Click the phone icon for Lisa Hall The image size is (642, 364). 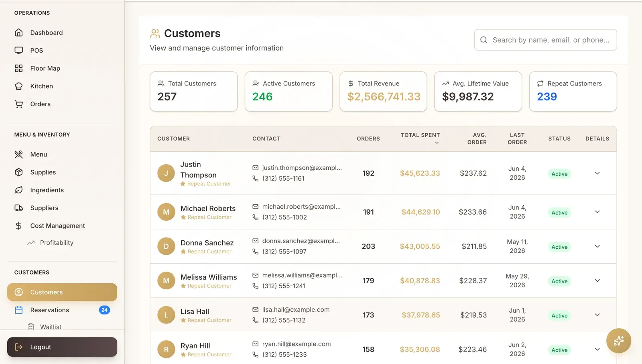pos(255,320)
